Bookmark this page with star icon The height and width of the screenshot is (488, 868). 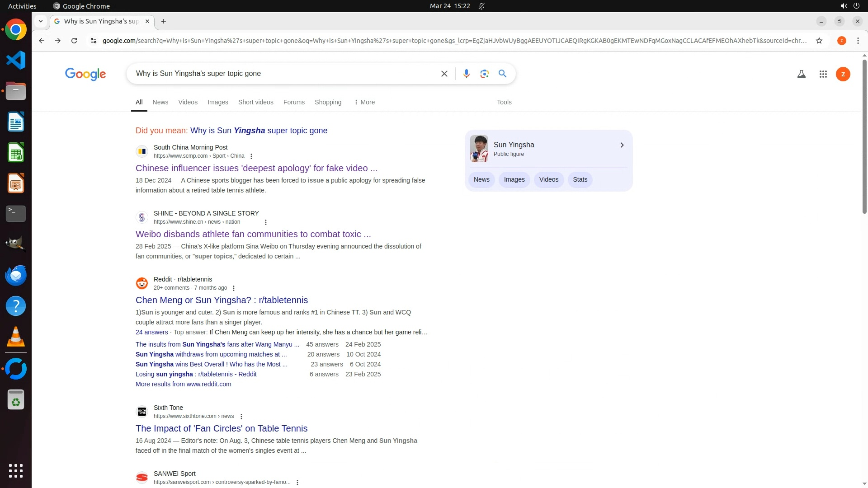(819, 41)
